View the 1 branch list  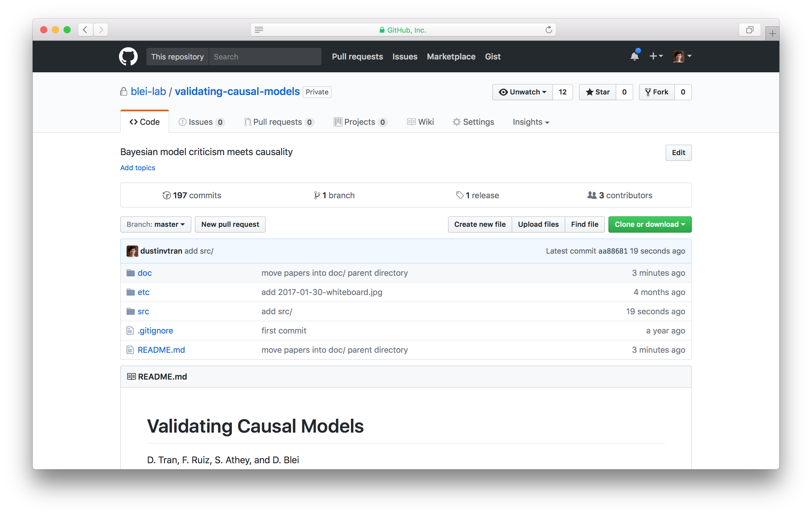click(334, 195)
